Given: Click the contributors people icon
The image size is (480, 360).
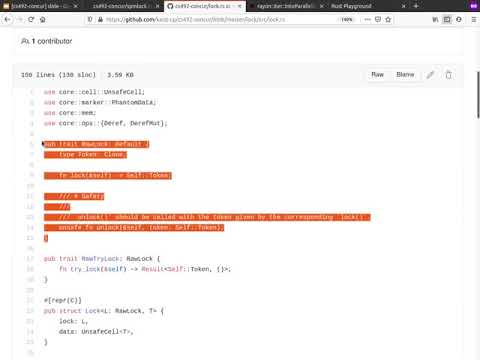Looking at the screenshot, I should click(x=25, y=41).
